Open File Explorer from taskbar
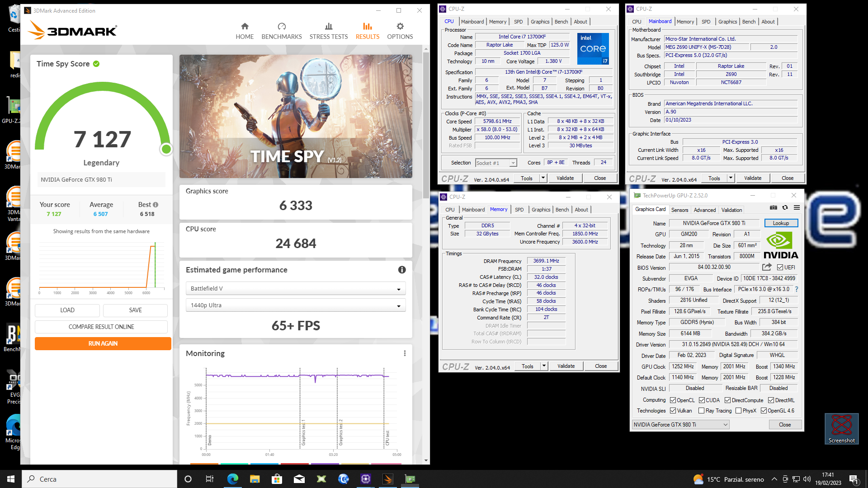Image resolution: width=868 pixels, height=488 pixels. (x=255, y=479)
